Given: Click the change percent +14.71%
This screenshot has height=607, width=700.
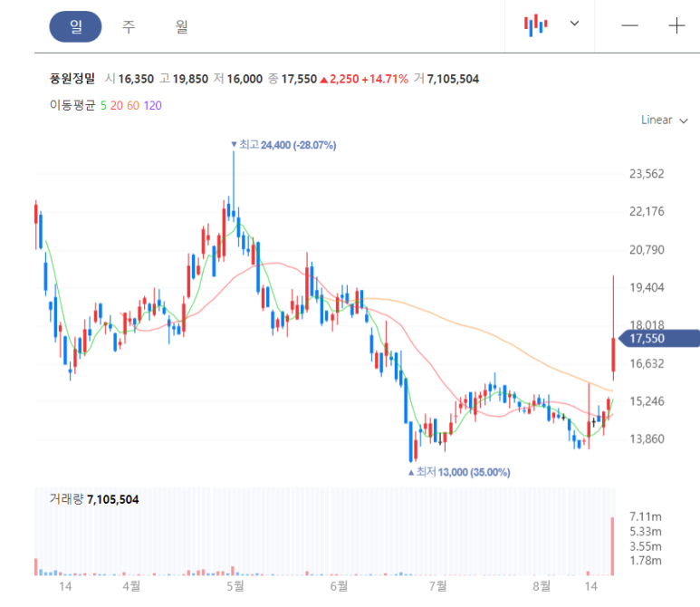Looking at the screenshot, I should tap(385, 79).
